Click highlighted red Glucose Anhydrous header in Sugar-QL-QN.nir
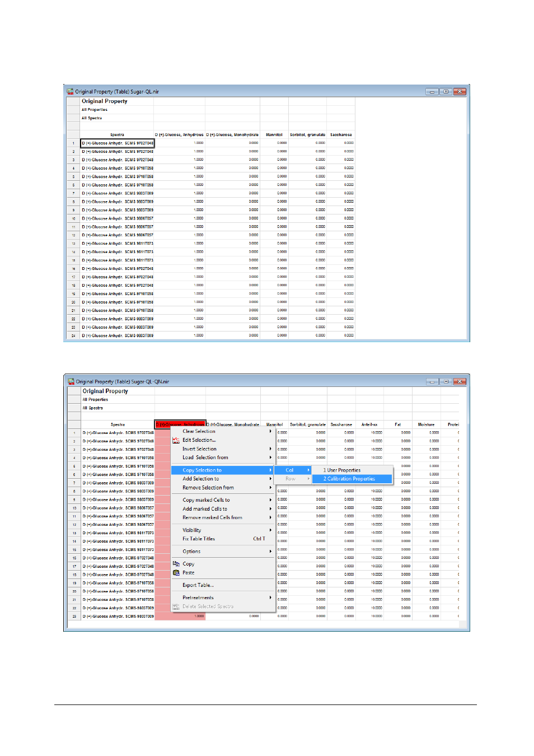 (x=180, y=424)
